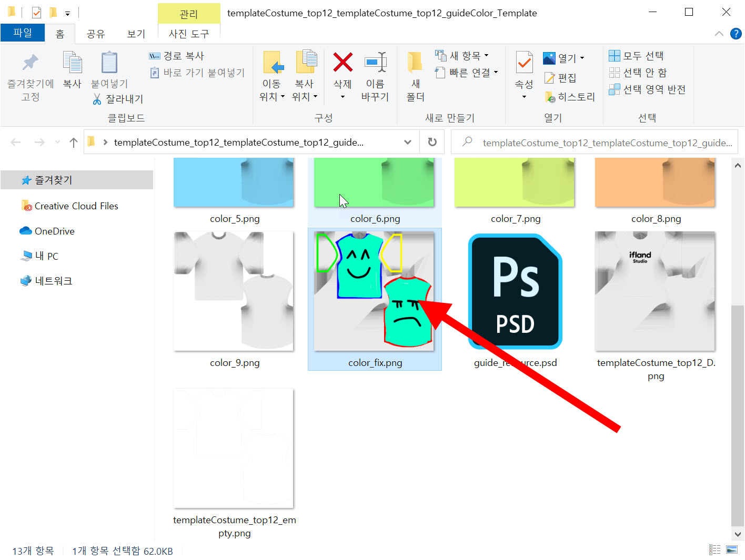Viewport: 745px width, 560px height.
Task: Open Creative Cloud Files in sidebar
Action: 77,206
